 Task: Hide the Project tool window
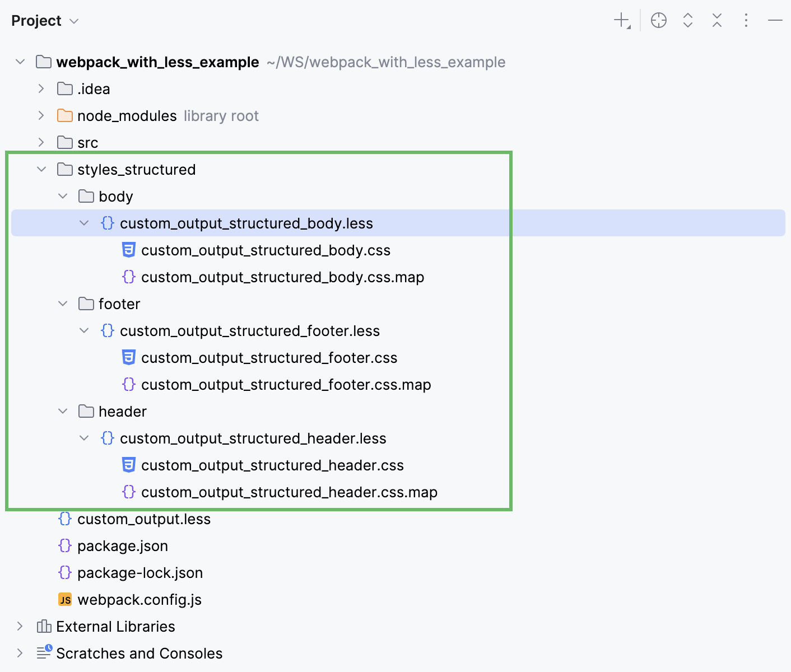(x=775, y=20)
